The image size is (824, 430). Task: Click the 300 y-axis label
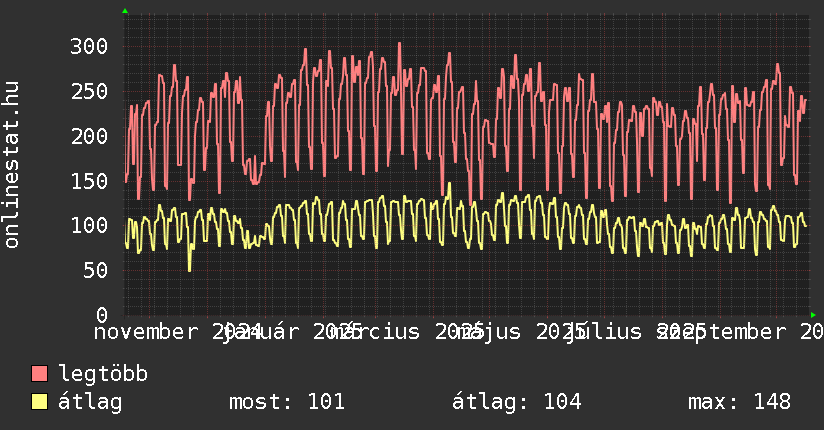point(89,46)
